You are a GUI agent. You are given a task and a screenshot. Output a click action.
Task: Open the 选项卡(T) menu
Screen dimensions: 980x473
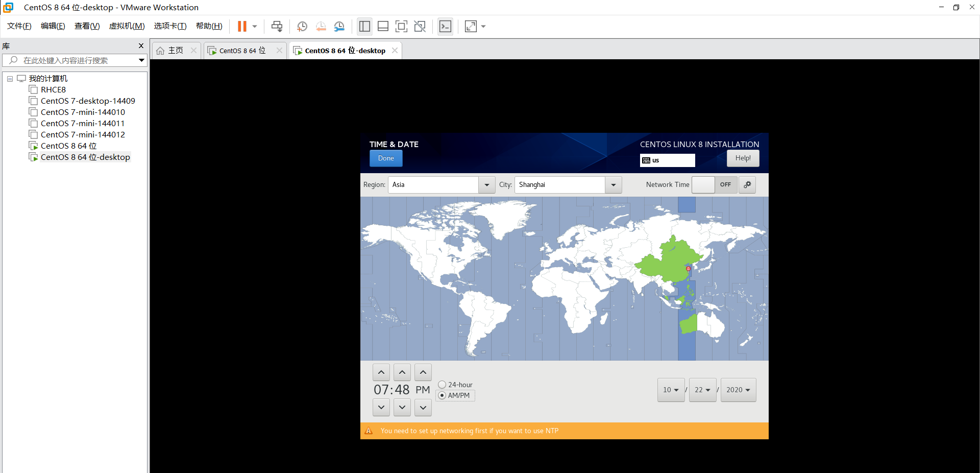(170, 26)
